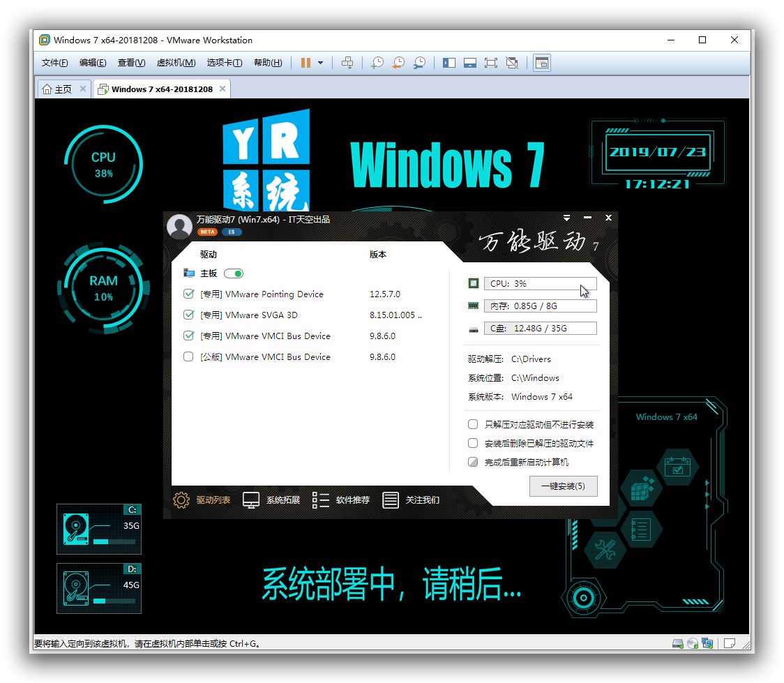Click the message log status bar icon
Viewport: 784px width, 683px height.
click(x=730, y=643)
